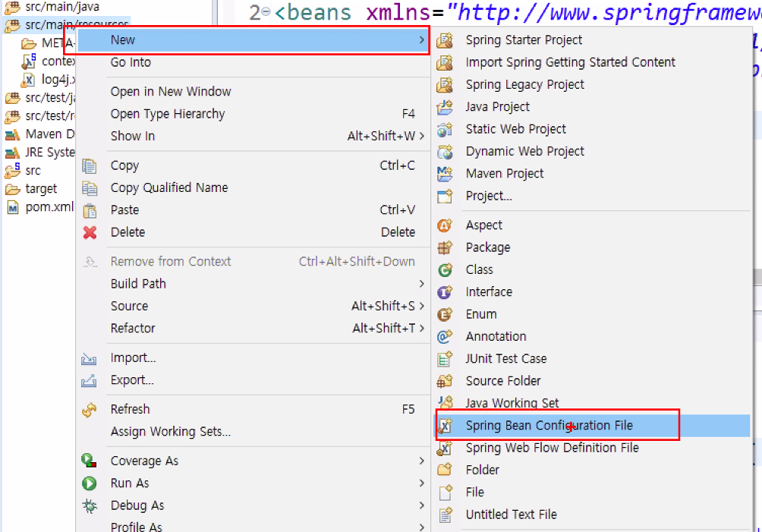Click the Import Spring Getting Started Content icon

445,62
